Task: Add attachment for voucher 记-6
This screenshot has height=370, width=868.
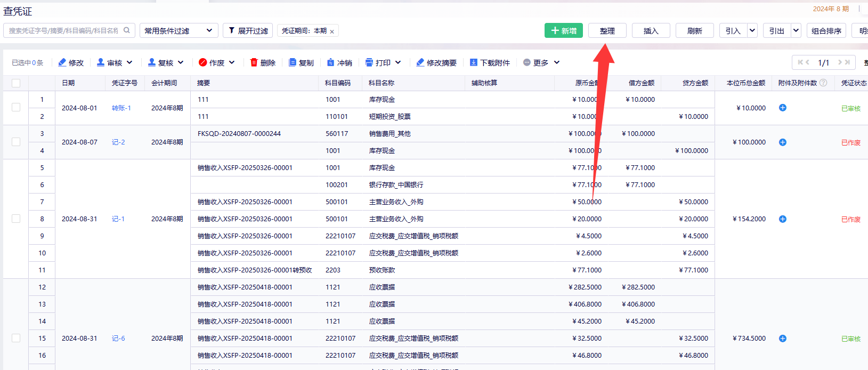Action: point(783,338)
